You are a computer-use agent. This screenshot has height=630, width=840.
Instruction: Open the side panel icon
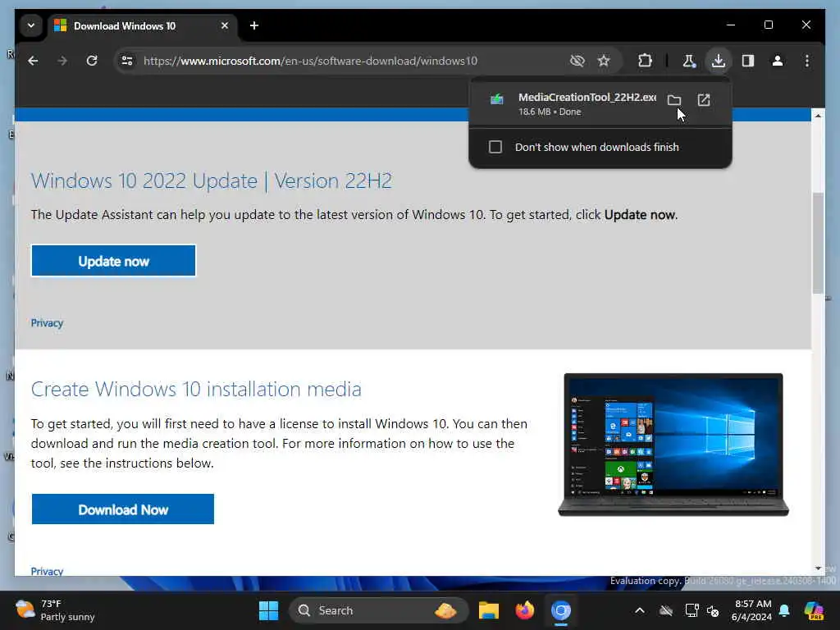[748, 61]
